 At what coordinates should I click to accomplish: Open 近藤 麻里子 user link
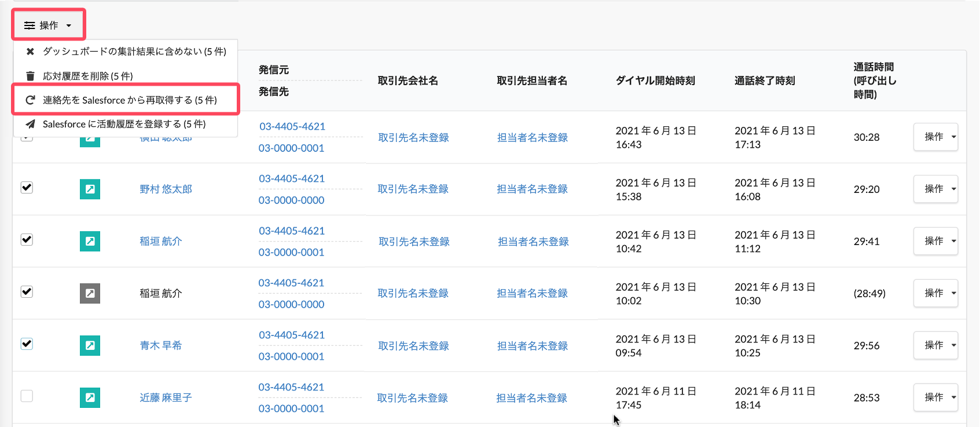click(x=166, y=397)
